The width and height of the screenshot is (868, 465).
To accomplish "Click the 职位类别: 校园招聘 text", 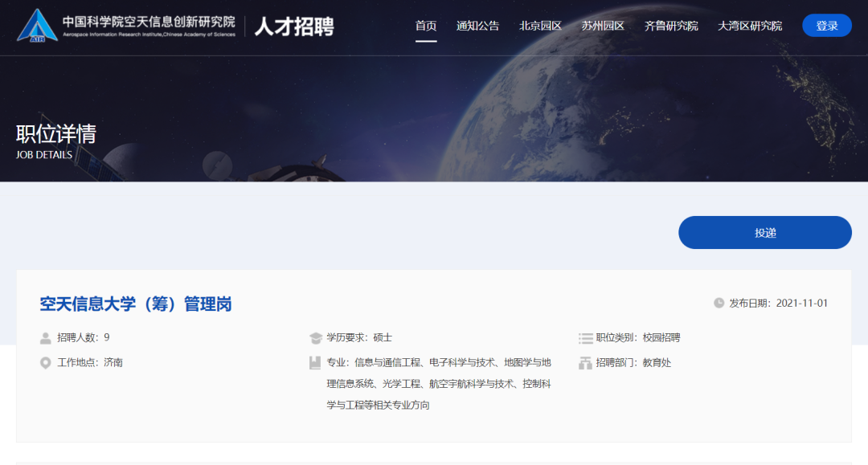I will 637,337.
